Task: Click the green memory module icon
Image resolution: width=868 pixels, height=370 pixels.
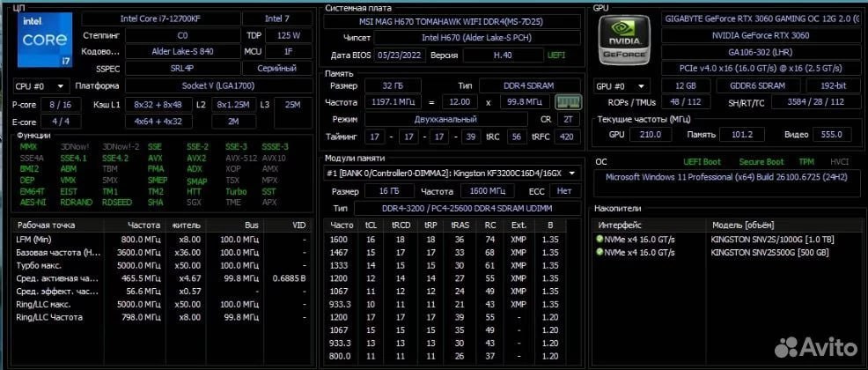Action: click(568, 102)
